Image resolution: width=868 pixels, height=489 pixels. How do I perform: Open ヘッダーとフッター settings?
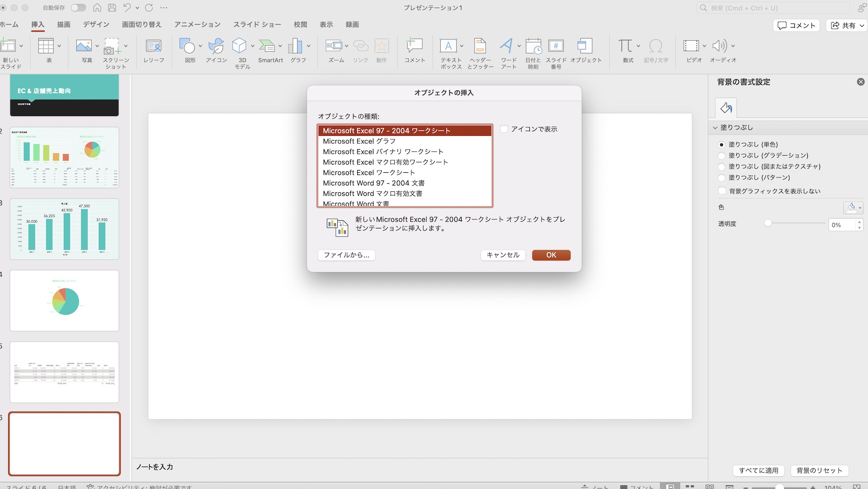click(480, 46)
